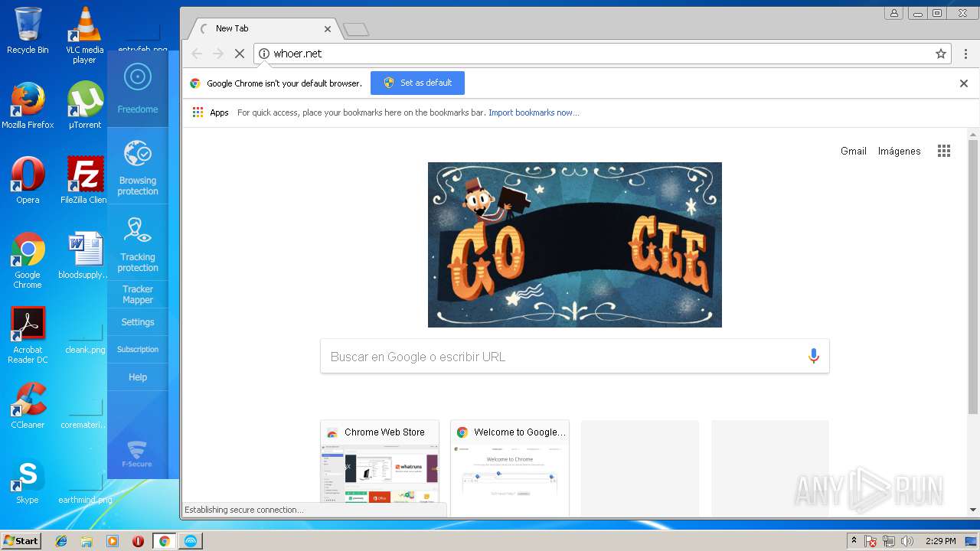The image size is (980, 551).
Task: Launch Skype from the desktop
Action: [28, 481]
